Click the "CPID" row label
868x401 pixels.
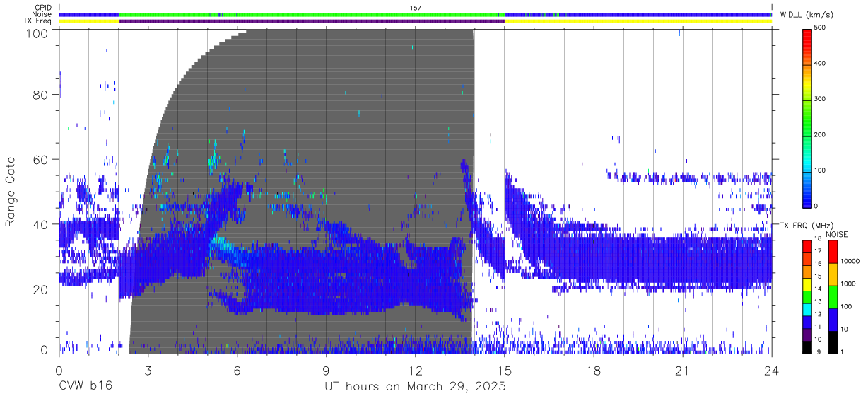42,8
